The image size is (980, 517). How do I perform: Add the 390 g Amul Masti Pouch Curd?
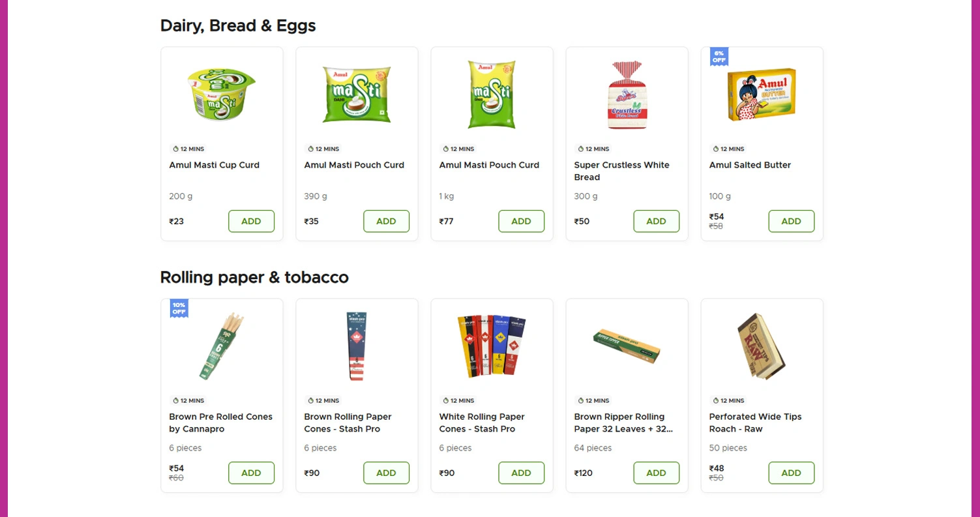(386, 221)
